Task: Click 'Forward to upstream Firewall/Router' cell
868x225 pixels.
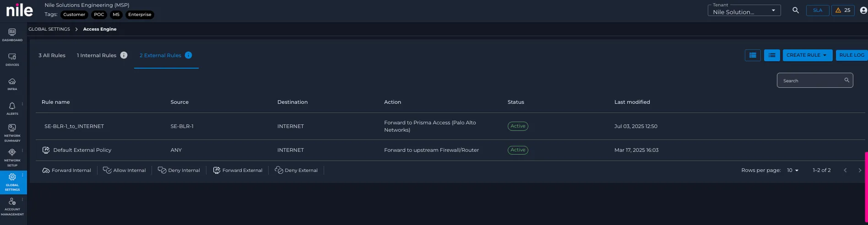Action: click(x=431, y=150)
